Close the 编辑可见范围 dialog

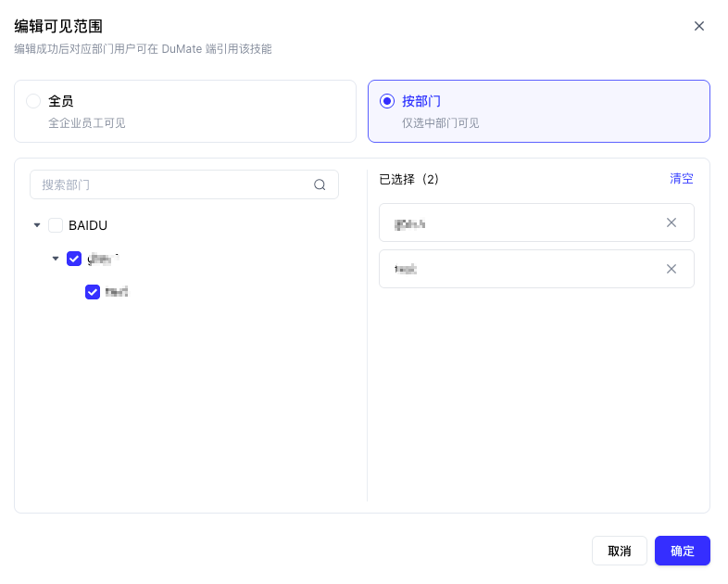coord(698,26)
